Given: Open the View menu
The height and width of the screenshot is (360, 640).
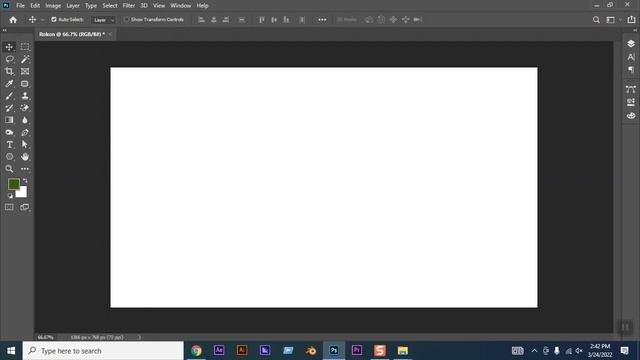Looking at the screenshot, I should tap(159, 6).
